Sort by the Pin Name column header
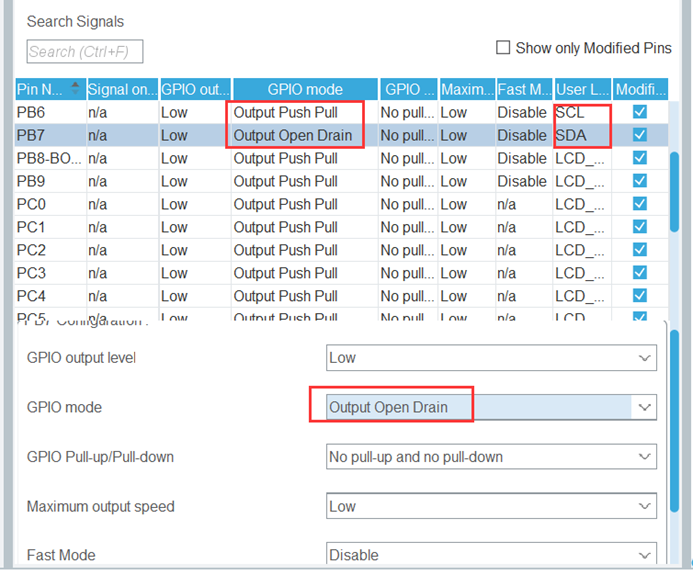The height and width of the screenshot is (575, 693). point(50,89)
